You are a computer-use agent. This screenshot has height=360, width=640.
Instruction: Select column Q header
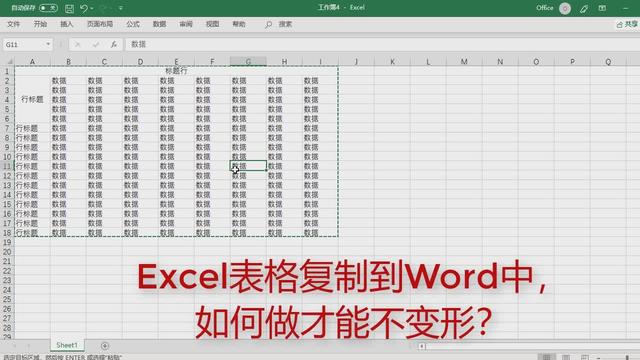[608, 62]
